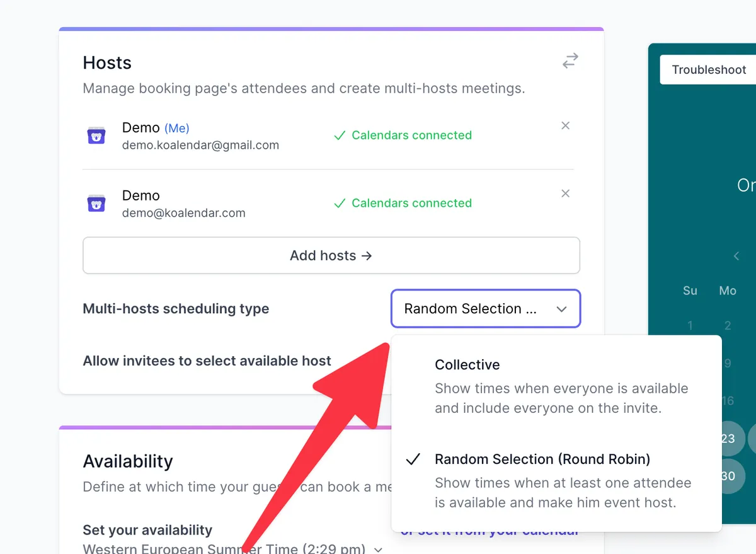
Task: Click the swap arrows icon in Hosts header
Action: click(x=570, y=61)
